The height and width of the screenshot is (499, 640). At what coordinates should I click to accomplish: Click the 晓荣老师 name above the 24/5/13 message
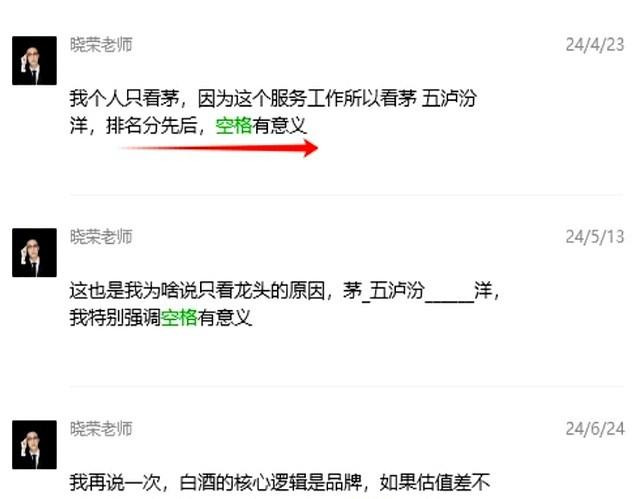[x=101, y=237]
